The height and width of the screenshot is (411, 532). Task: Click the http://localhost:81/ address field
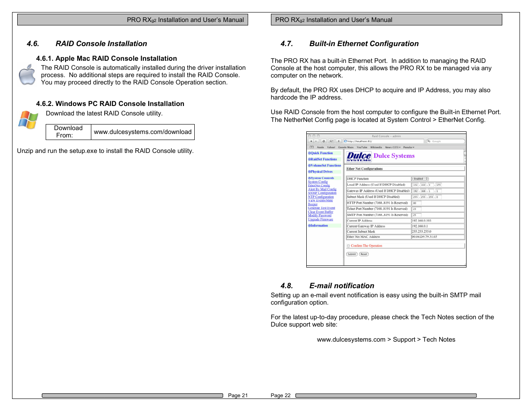(383, 141)
